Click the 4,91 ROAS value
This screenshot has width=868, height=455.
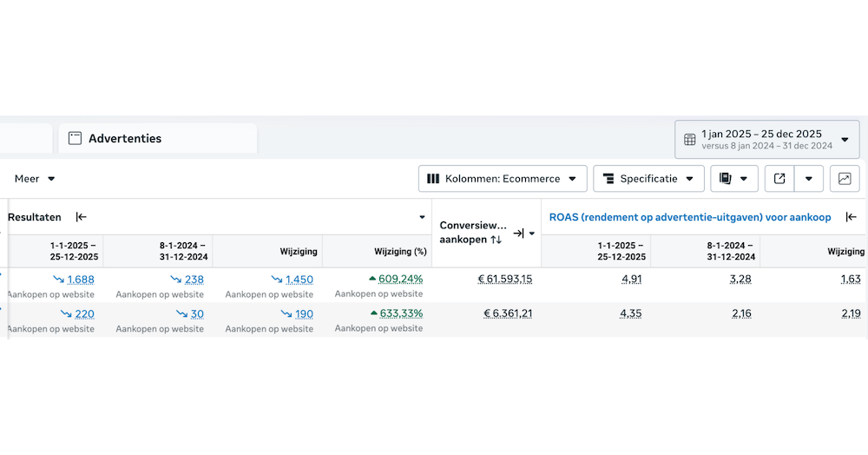coord(631,280)
